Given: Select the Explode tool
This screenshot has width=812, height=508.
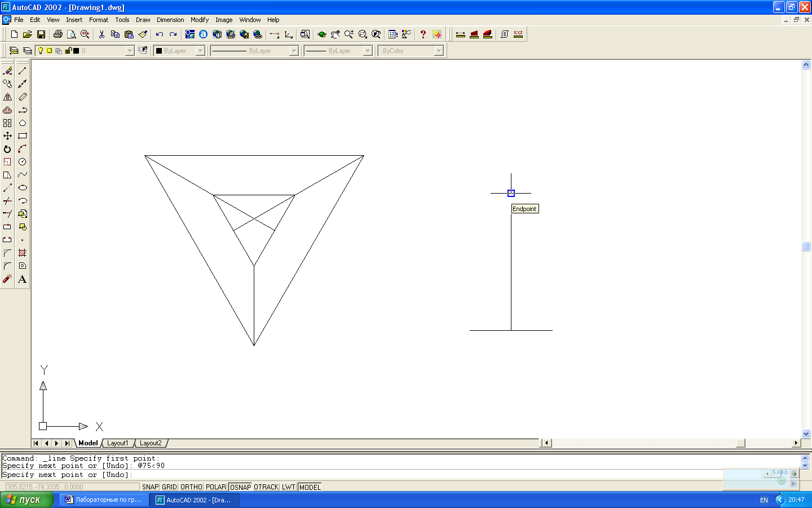Looking at the screenshot, I should (7, 279).
